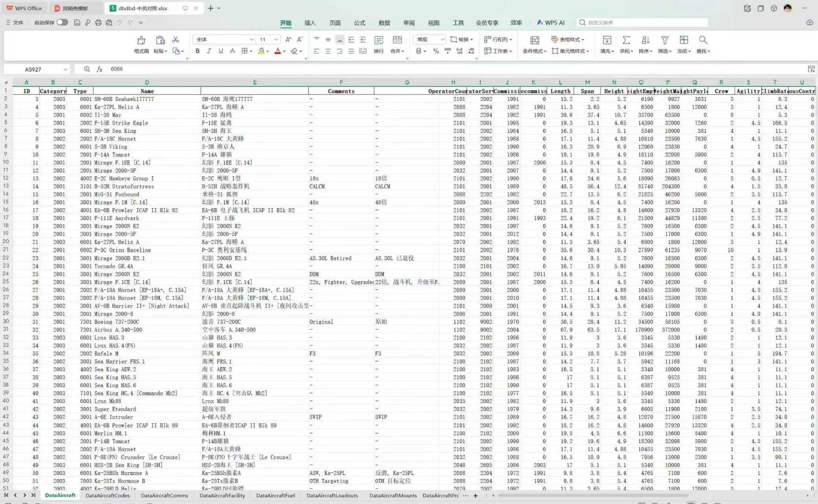Switch to DataAircraftFuel sheet tab
Viewport: 818px width, 504px height.
point(275,495)
